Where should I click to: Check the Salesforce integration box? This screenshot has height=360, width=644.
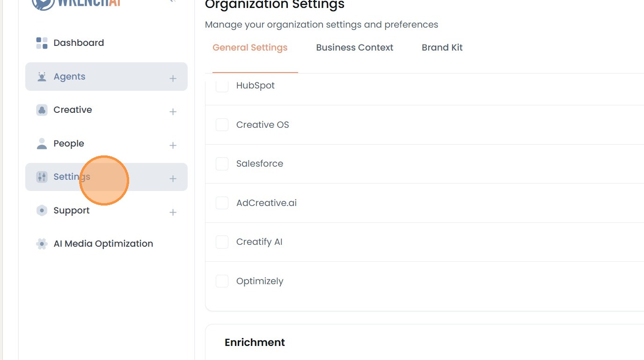coord(222,164)
